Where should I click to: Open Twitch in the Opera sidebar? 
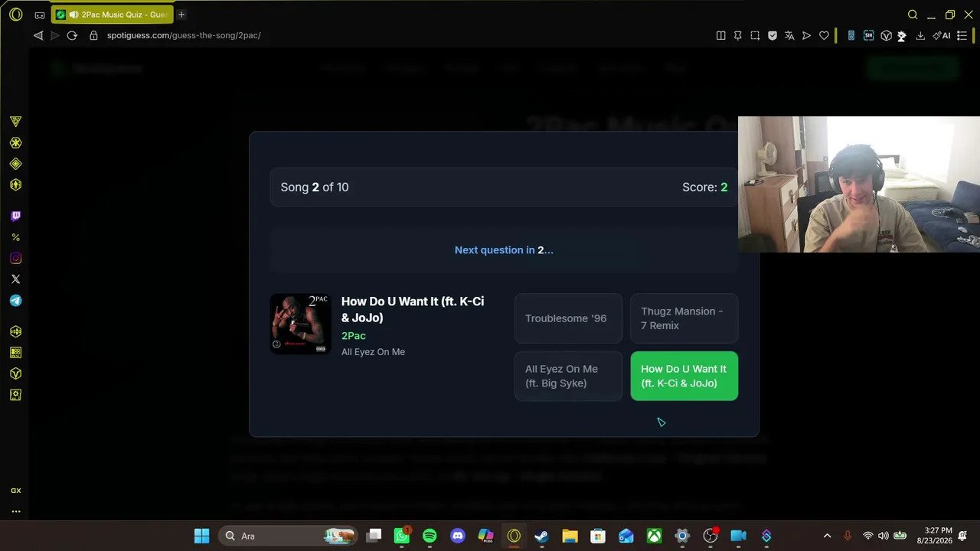(15, 217)
